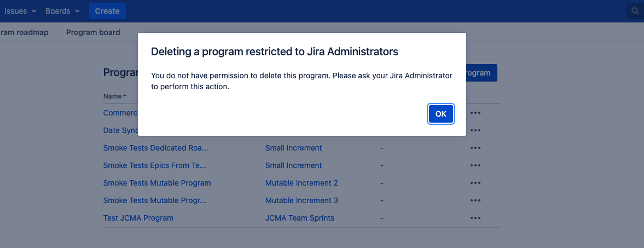Open JCMA Team Sprints increment link
The height and width of the screenshot is (248, 644).
[x=299, y=218]
